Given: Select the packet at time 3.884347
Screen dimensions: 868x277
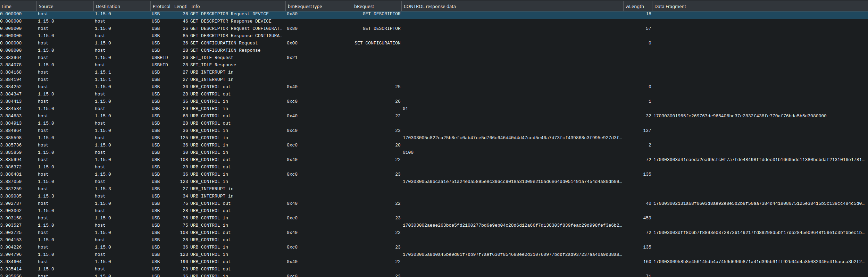Looking at the screenshot, I should pos(434,94).
